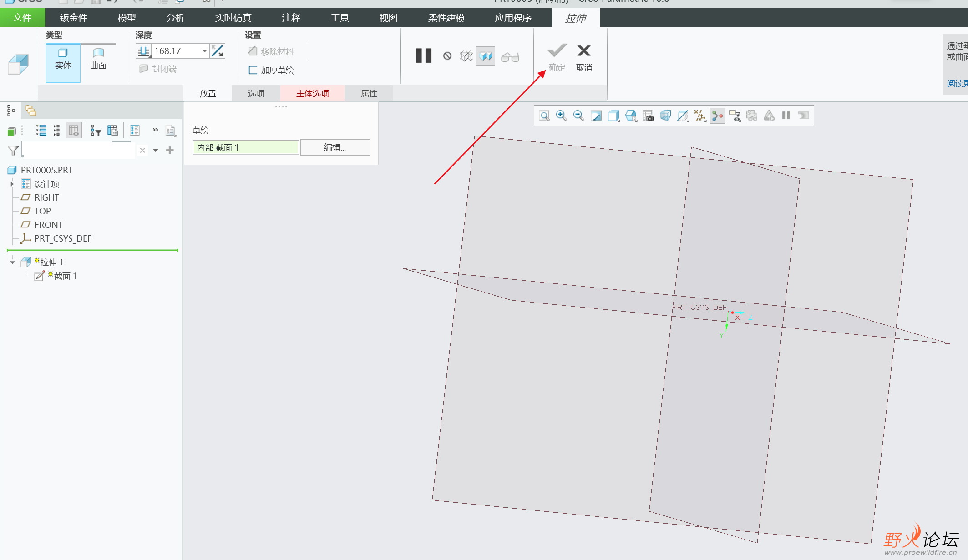Image resolution: width=968 pixels, height=560 pixels.
Task: Click the expand all tree rows icon
Action: click(41, 131)
